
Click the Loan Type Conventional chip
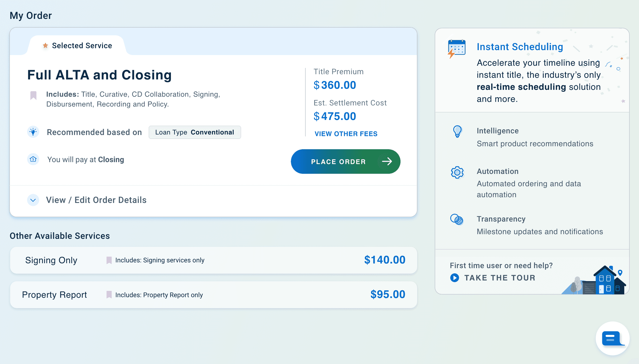pos(194,132)
